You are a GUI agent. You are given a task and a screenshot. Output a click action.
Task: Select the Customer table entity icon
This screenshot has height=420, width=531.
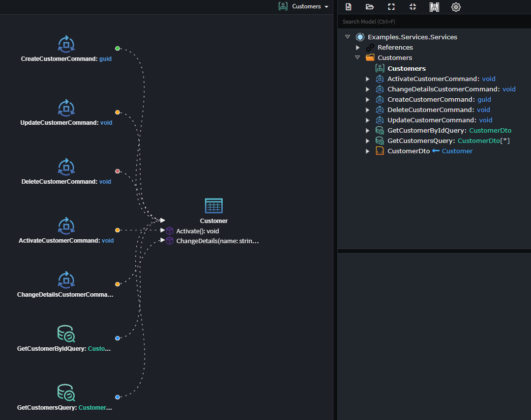214,206
